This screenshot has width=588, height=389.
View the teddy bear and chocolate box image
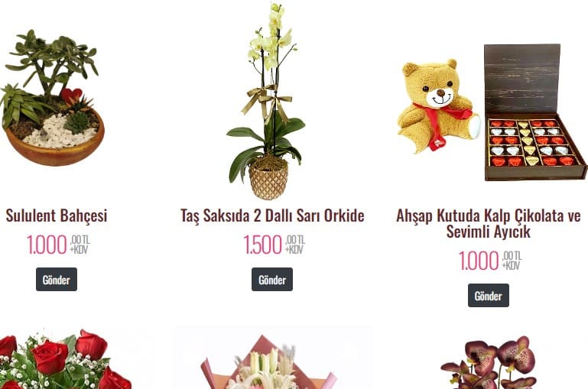click(492, 112)
